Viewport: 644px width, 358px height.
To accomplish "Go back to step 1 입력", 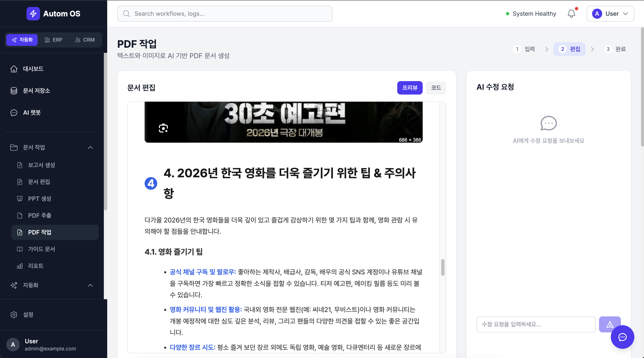I will pyautogui.click(x=524, y=49).
